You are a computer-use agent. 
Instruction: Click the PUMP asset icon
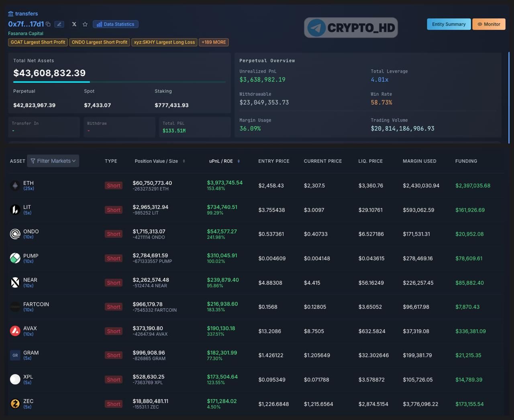click(15, 258)
